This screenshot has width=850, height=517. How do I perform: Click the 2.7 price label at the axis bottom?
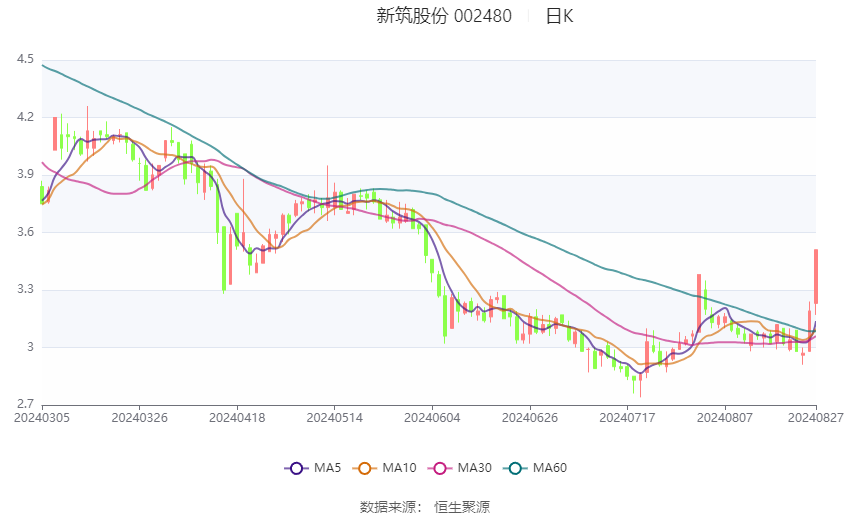point(25,404)
